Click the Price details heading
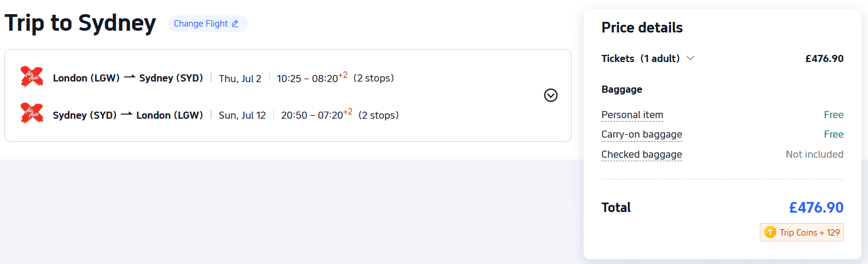868x264 pixels. pyautogui.click(x=642, y=28)
